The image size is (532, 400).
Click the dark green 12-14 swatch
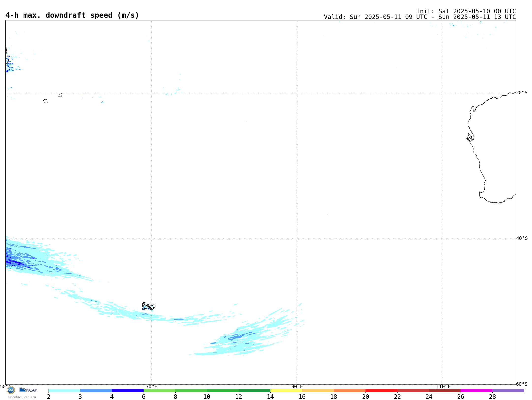coord(254,391)
